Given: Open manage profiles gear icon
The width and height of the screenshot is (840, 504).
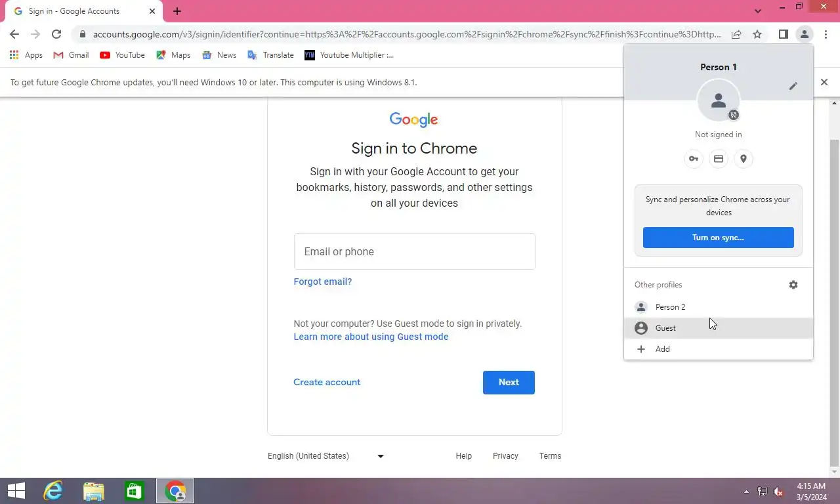Looking at the screenshot, I should pos(793,285).
